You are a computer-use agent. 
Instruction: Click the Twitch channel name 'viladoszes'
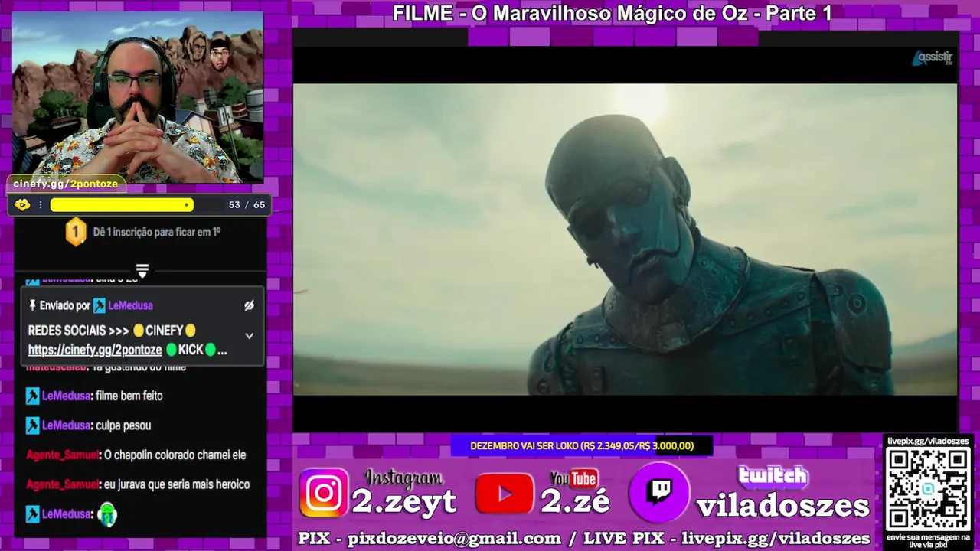click(782, 505)
